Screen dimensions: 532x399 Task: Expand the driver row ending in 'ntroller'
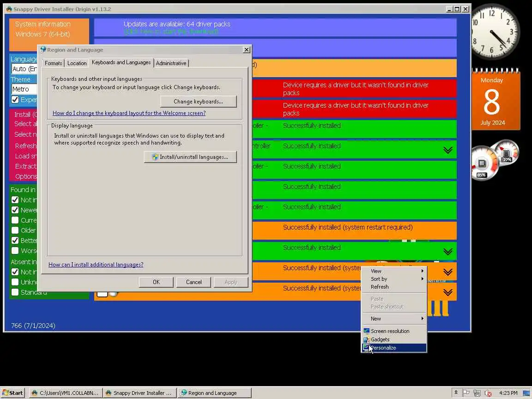[x=448, y=150]
